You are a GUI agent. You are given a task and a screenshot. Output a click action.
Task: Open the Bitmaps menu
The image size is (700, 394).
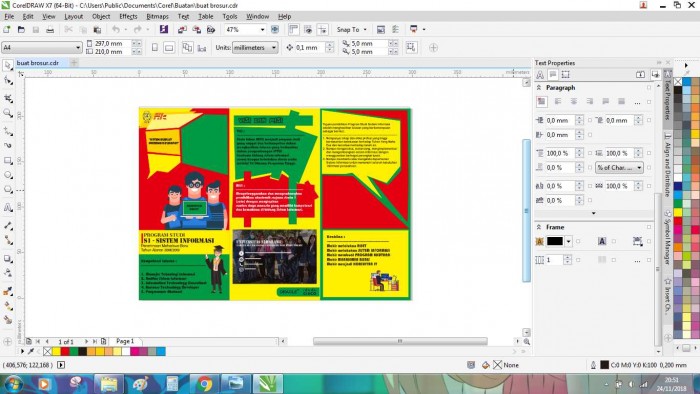click(157, 17)
